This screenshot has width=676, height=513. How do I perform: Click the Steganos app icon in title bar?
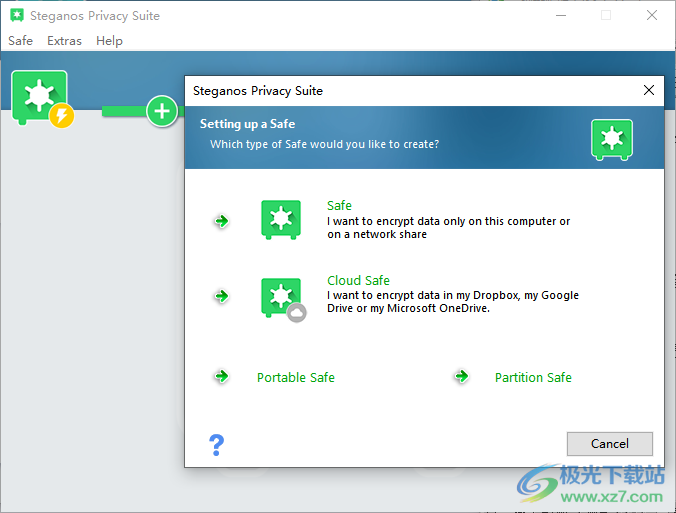click(x=17, y=16)
